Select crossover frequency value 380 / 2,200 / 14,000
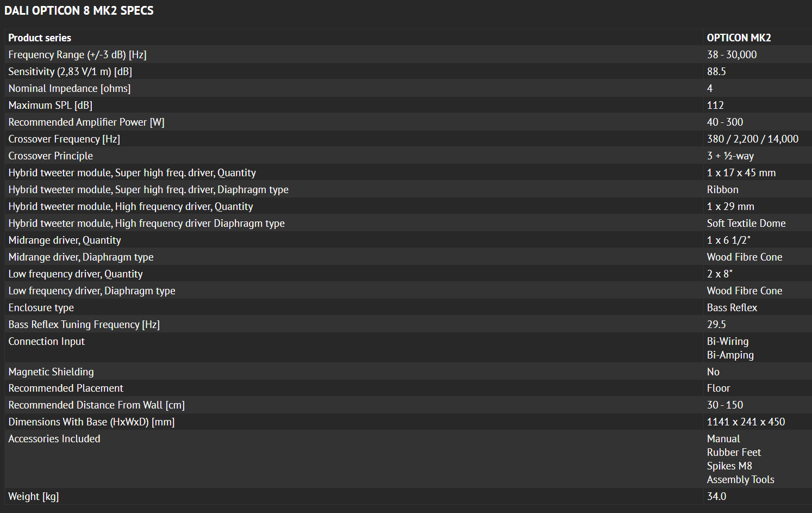 752,139
